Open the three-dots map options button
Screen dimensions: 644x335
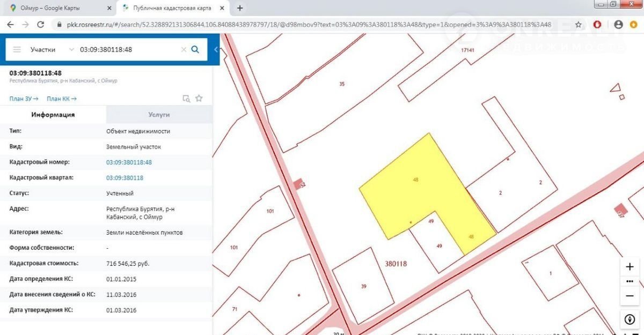pos(630,281)
